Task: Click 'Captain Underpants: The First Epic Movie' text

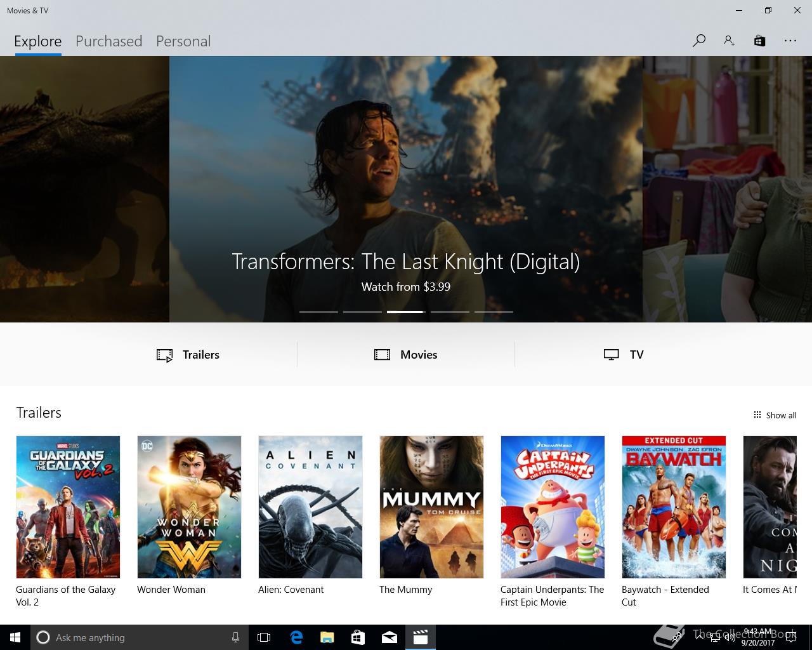Action: click(553, 596)
